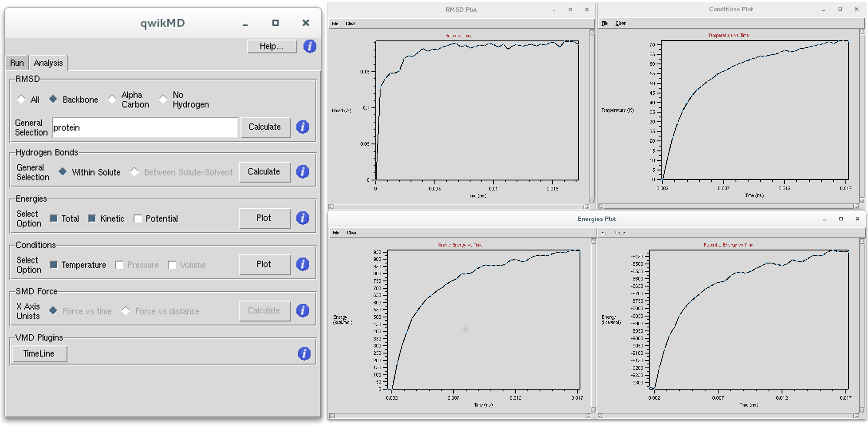Open Conditions section info icon

click(x=302, y=264)
